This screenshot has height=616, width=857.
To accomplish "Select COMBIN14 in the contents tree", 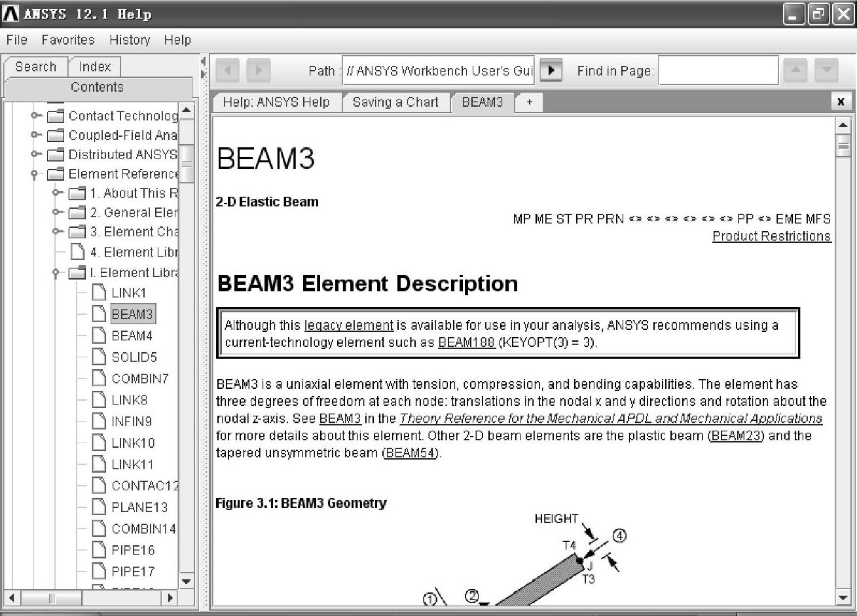I will click(143, 528).
